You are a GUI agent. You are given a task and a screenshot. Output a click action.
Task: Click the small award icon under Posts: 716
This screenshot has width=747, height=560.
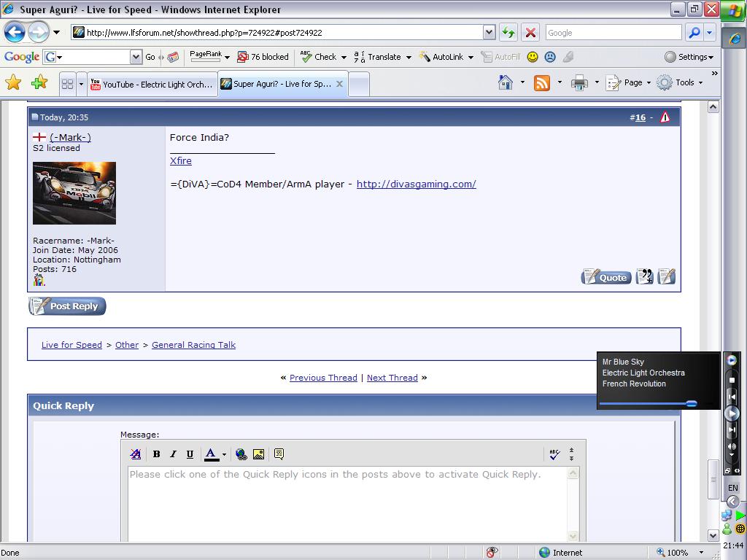click(x=39, y=281)
